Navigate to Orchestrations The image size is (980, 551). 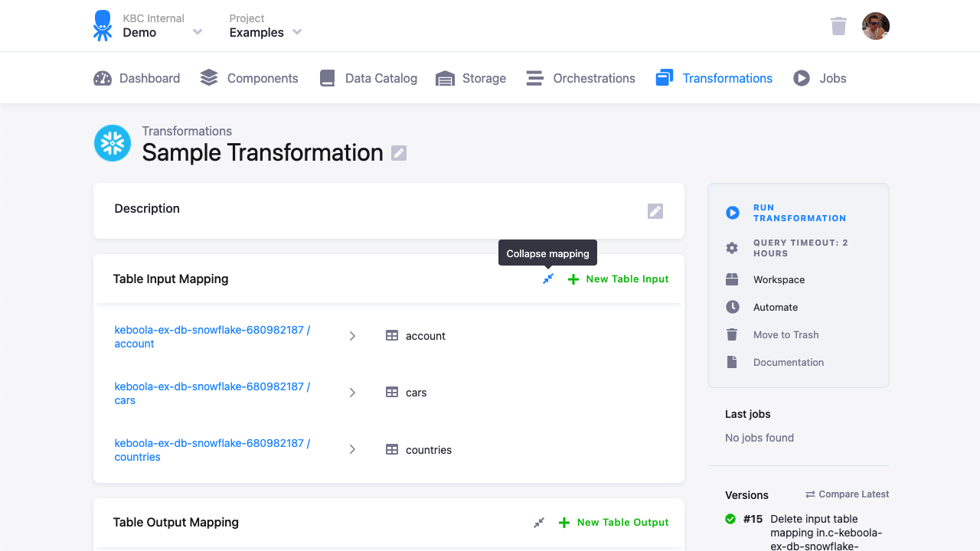click(580, 78)
